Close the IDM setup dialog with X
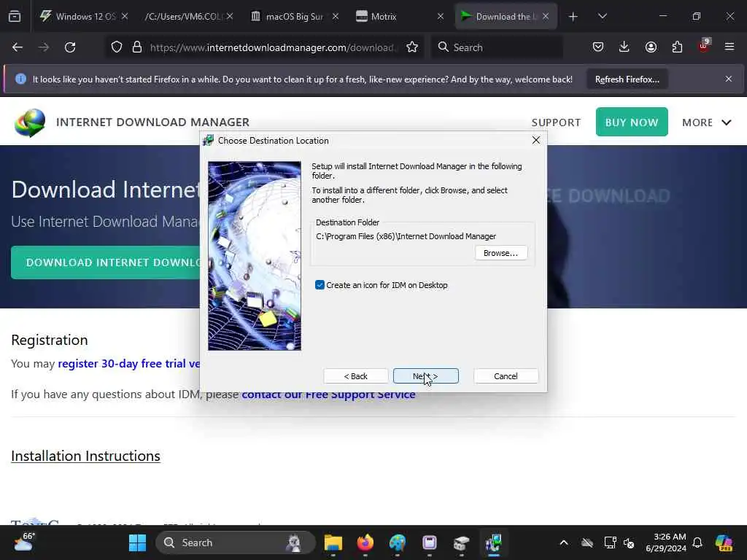The width and height of the screenshot is (747, 560). 536,140
